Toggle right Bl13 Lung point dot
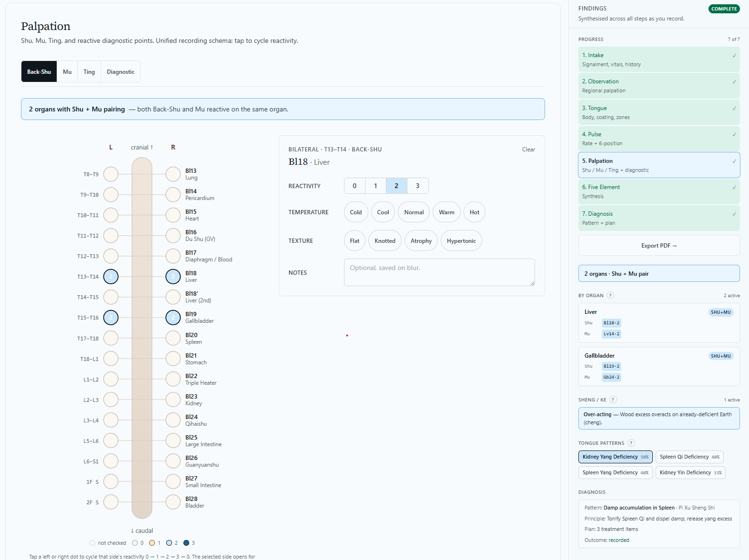 (173, 174)
